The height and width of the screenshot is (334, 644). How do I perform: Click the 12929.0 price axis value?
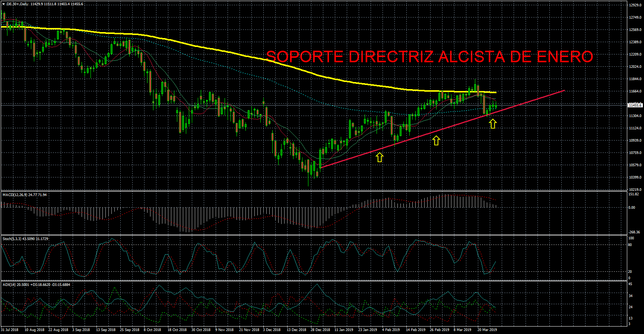click(x=635, y=5)
